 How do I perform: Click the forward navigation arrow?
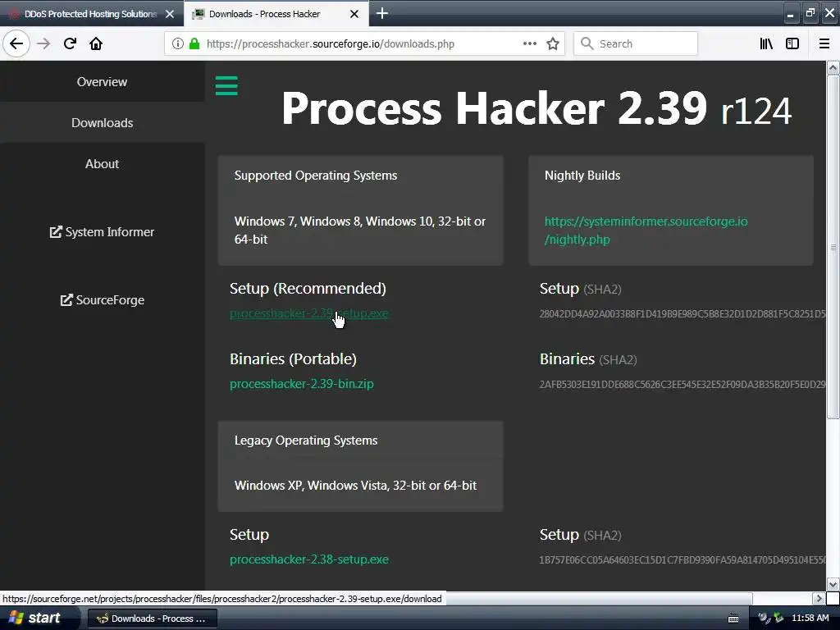click(x=43, y=43)
